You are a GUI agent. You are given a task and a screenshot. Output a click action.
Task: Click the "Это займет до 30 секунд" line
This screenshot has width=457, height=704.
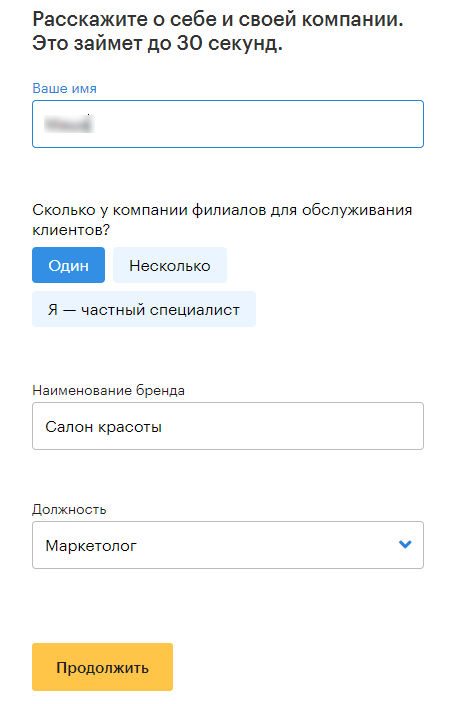click(x=157, y=44)
